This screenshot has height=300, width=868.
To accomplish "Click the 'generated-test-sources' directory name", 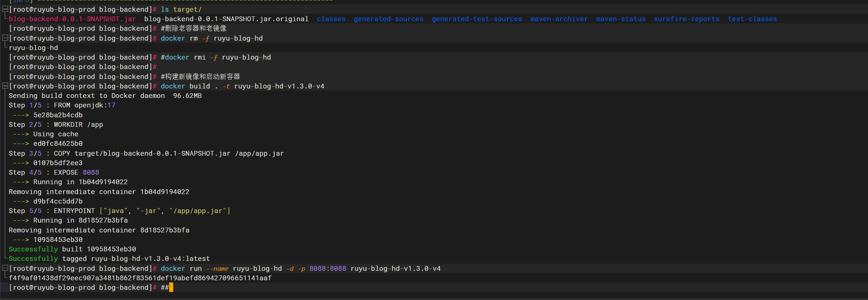I will pyautogui.click(x=477, y=19).
